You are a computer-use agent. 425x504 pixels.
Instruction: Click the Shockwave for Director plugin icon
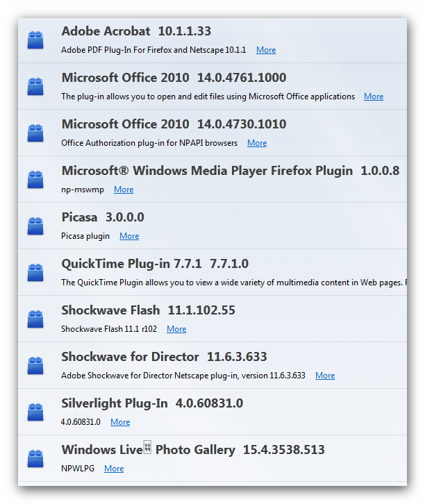coord(35,366)
